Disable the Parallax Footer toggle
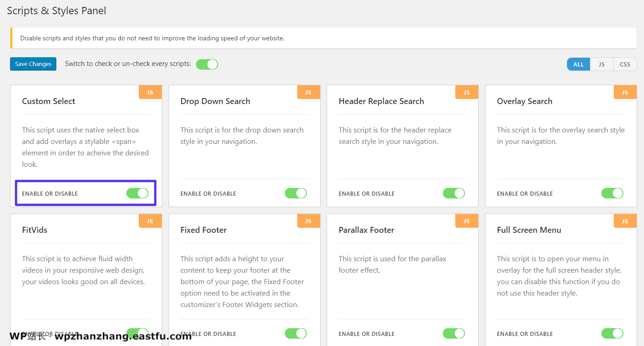The width and height of the screenshot is (644, 346). pyautogui.click(x=453, y=333)
